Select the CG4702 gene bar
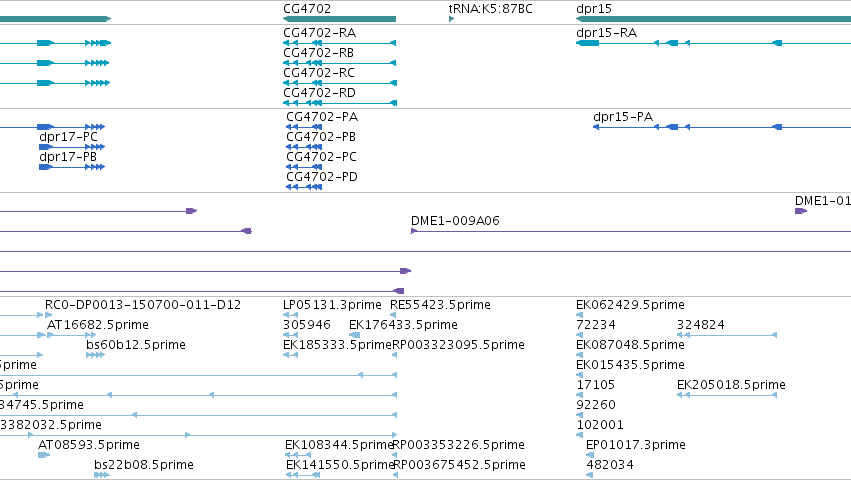 [x=340, y=19]
